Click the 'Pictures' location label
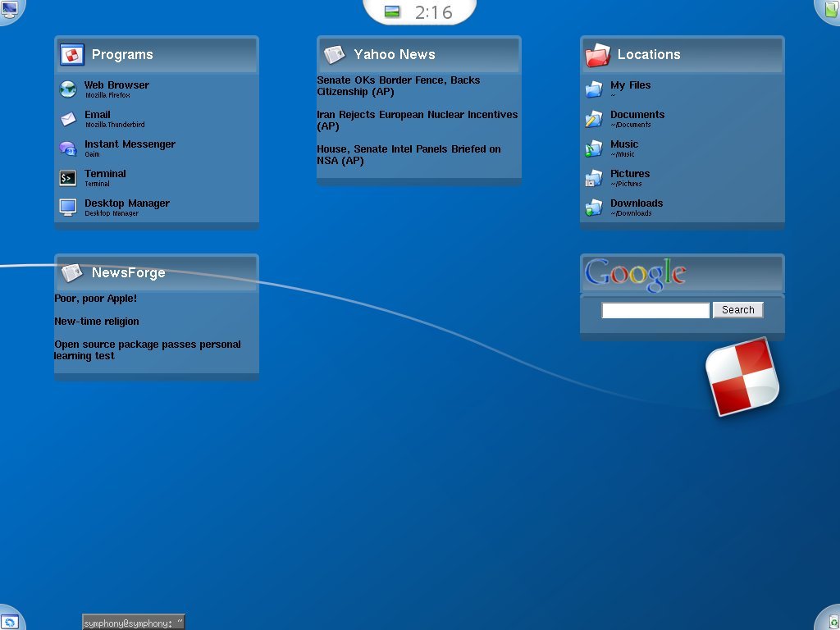 click(x=630, y=174)
